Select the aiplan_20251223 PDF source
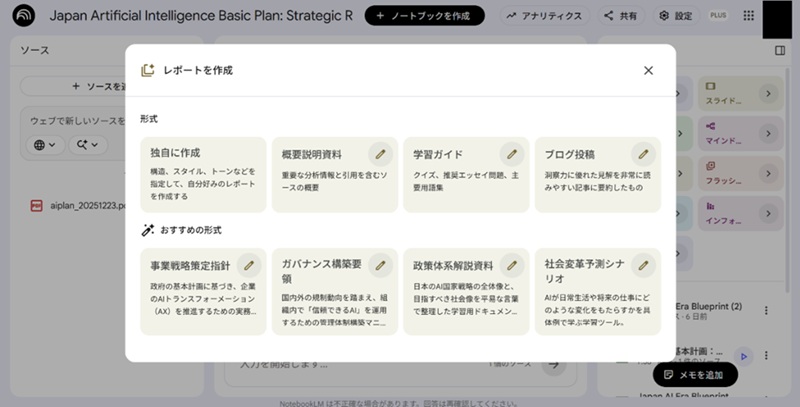This screenshot has width=800, height=407. pyautogui.click(x=77, y=206)
